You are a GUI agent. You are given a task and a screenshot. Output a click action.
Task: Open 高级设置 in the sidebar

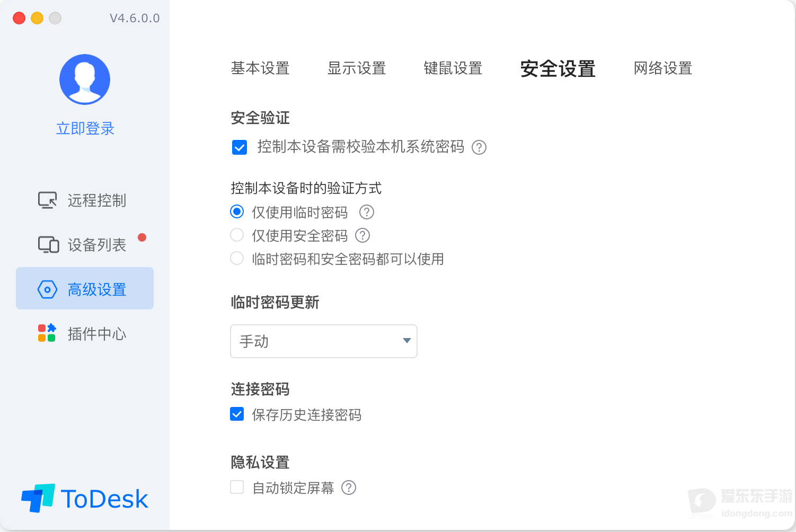click(85, 288)
